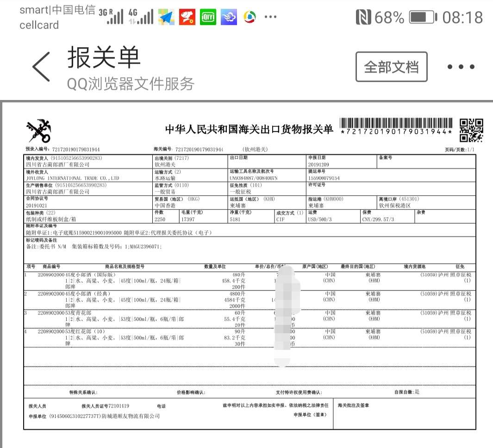Image resolution: width=493 pixels, height=448 pixels.
Task: Select freight value USD/500/3
Action: pos(320,219)
